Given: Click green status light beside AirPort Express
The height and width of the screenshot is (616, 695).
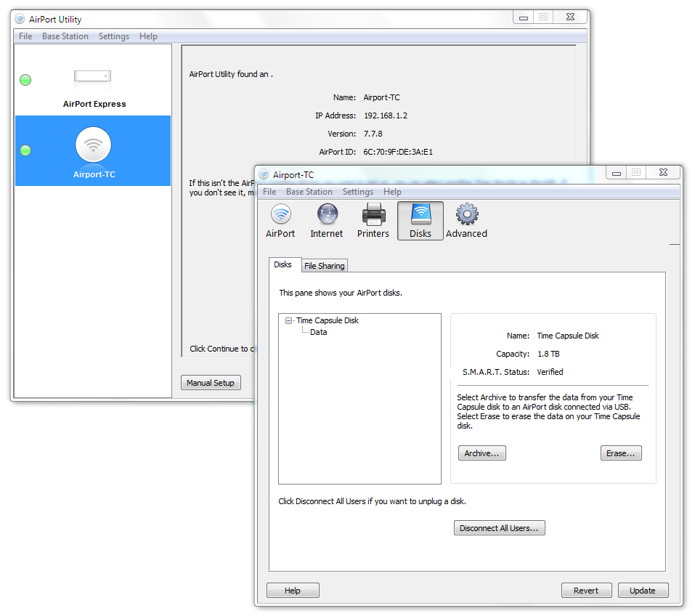Looking at the screenshot, I should click(25, 80).
